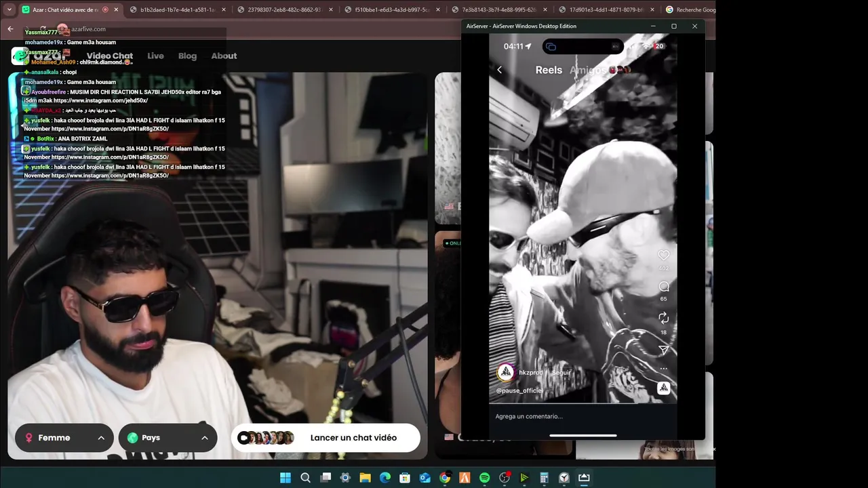The width and height of the screenshot is (868, 488).
Task: Go back from Reels with chevron
Action: coord(500,70)
